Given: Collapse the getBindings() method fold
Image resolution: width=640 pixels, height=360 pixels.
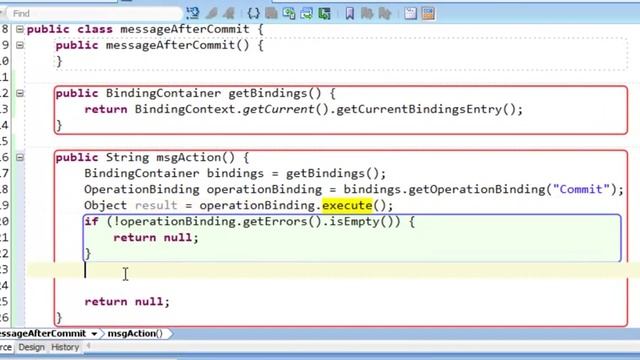Looking at the screenshot, I should point(20,93).
